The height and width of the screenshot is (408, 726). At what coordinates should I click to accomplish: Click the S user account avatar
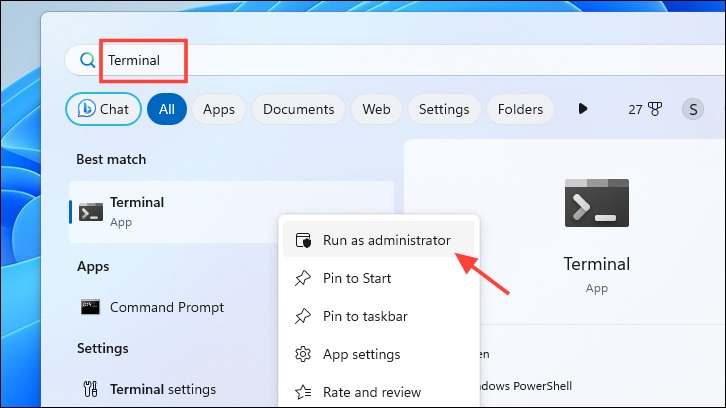coord(693,110)
